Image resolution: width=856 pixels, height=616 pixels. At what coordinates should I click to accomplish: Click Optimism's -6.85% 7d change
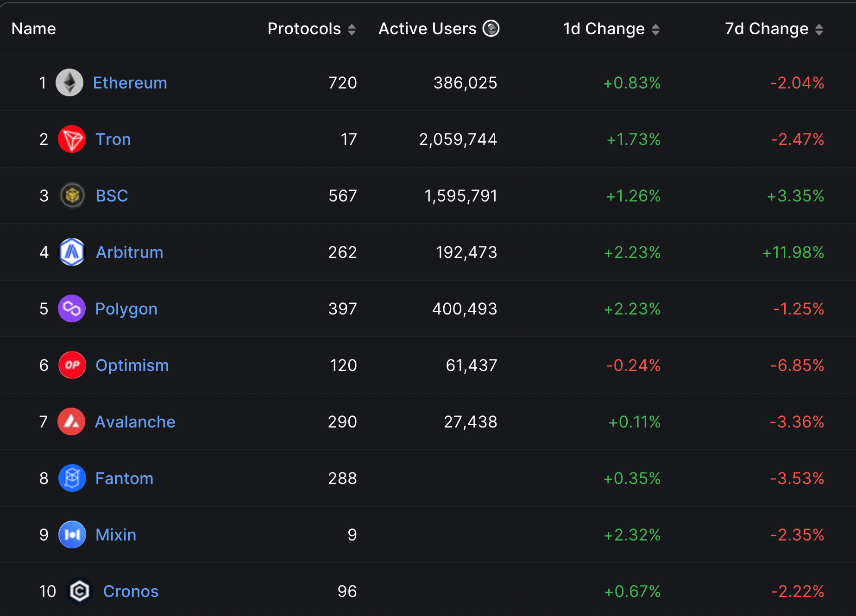click(797, 365)
